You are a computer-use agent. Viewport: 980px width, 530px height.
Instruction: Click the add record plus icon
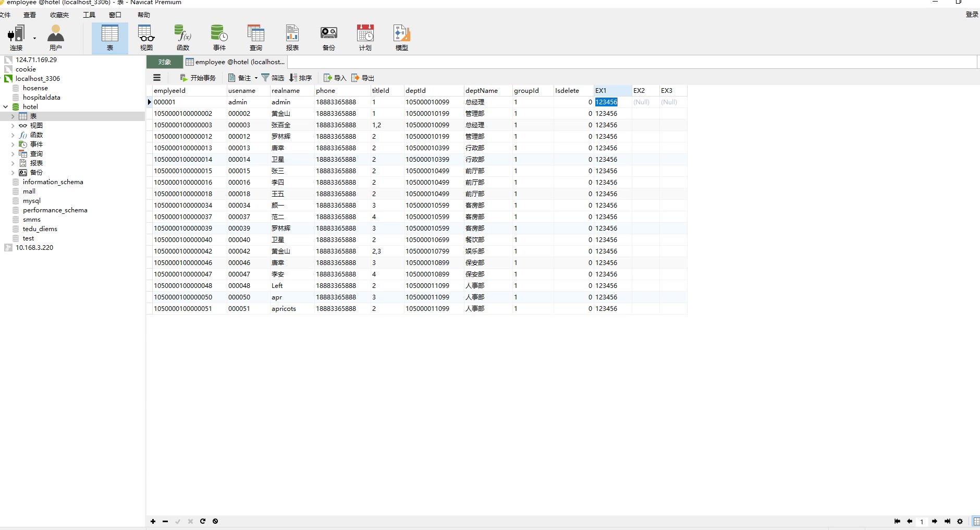click(153, 521)
